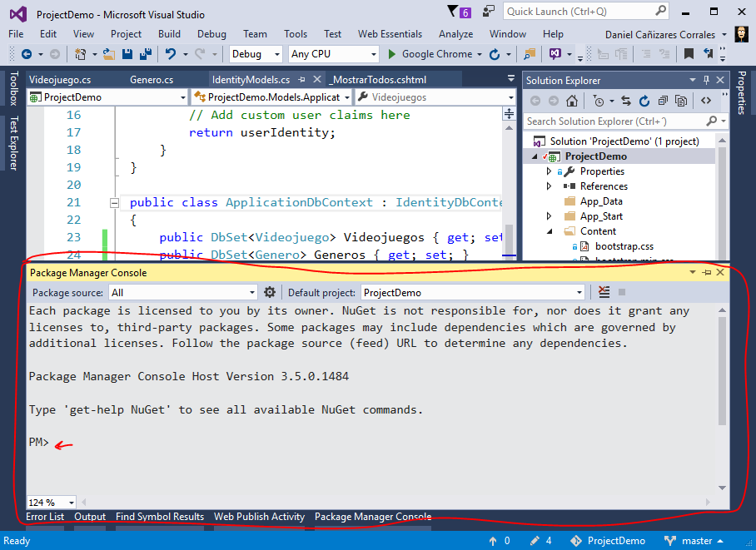Click the New Project toolbar icon
Image resolution: width=756 pixels, height=550 pixels.
pos(81,54)
